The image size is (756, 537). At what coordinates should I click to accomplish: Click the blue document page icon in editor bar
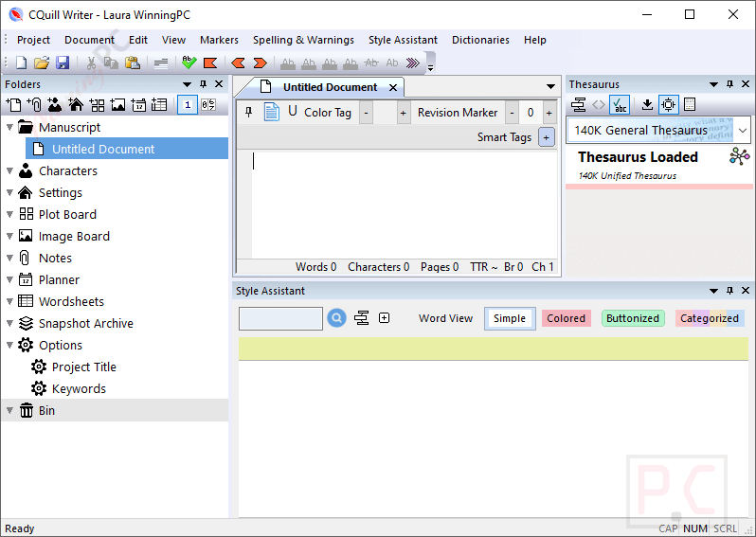point(272,112)
